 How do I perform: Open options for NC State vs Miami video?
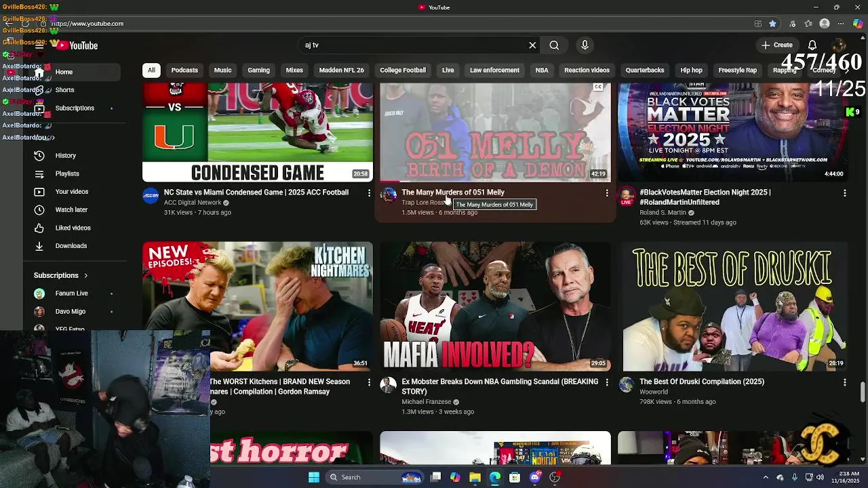pyautogui.click(x=369, y=193)
